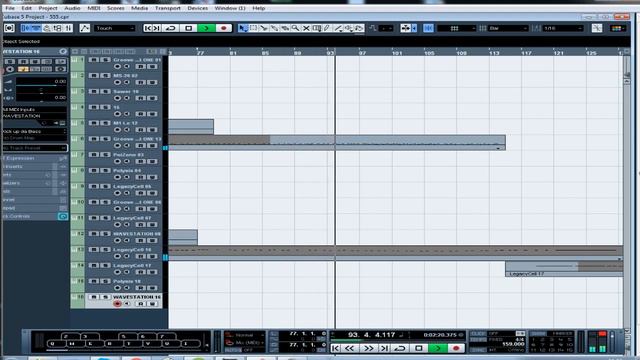Rewind using transport panel double-left arrows
The image size is (640, 360).
coord(350,348)
